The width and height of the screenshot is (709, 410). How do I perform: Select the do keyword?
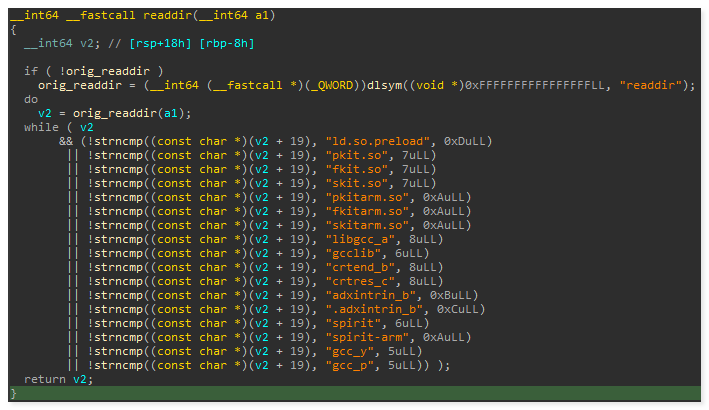click(31, 100)
